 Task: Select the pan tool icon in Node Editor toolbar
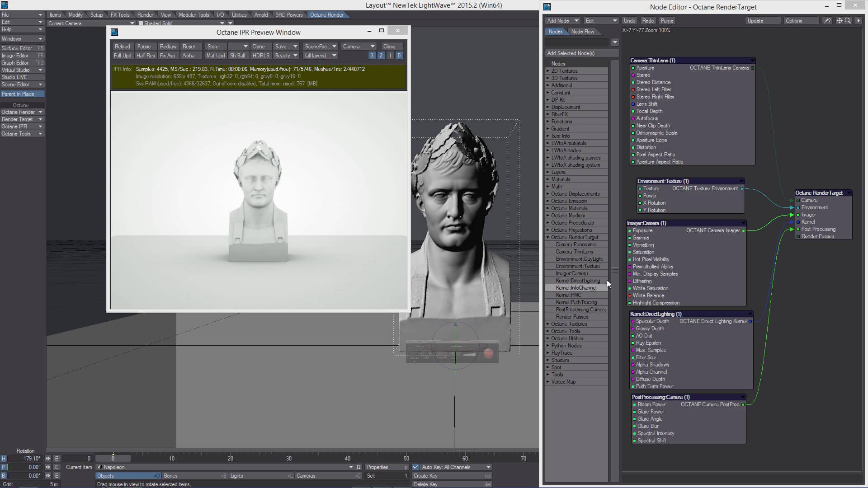(839, 20)
